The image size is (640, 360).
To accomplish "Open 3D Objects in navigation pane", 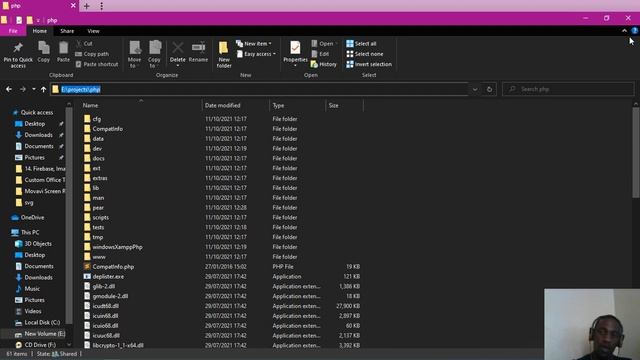I will coord(38,243).
